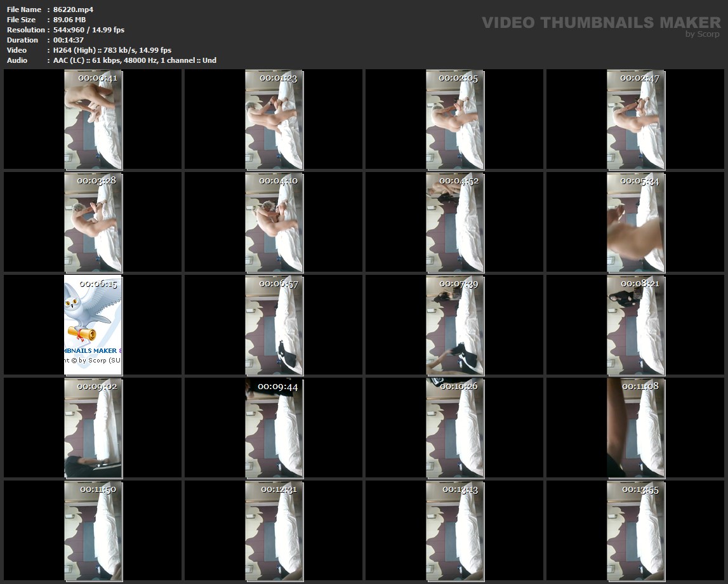
Task: Click the duration value 00:14:37
Action: [69, 40]
